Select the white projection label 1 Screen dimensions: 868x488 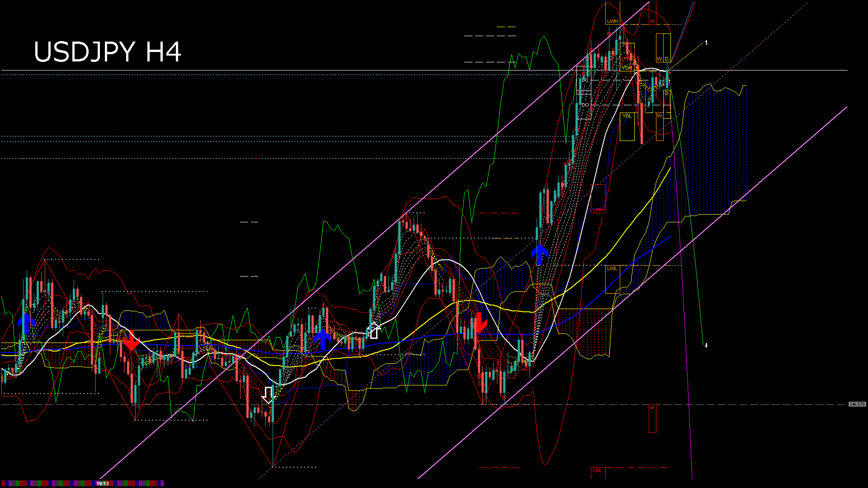tap(706, 43)
